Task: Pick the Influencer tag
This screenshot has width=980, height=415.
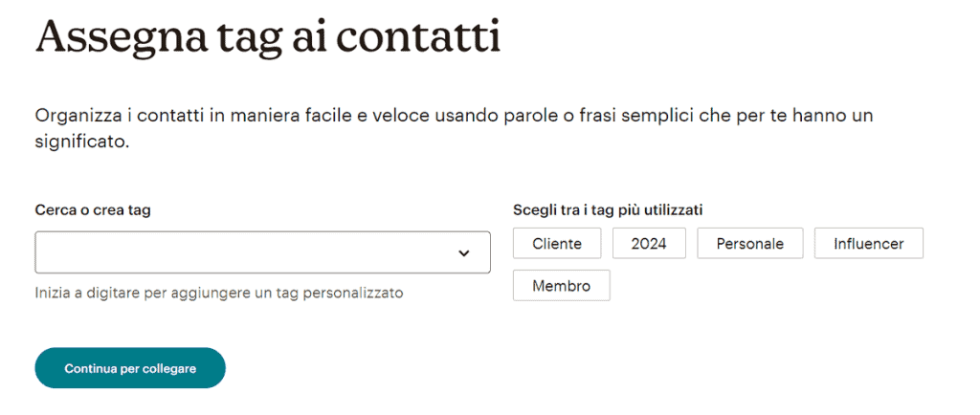Action: 869,244
